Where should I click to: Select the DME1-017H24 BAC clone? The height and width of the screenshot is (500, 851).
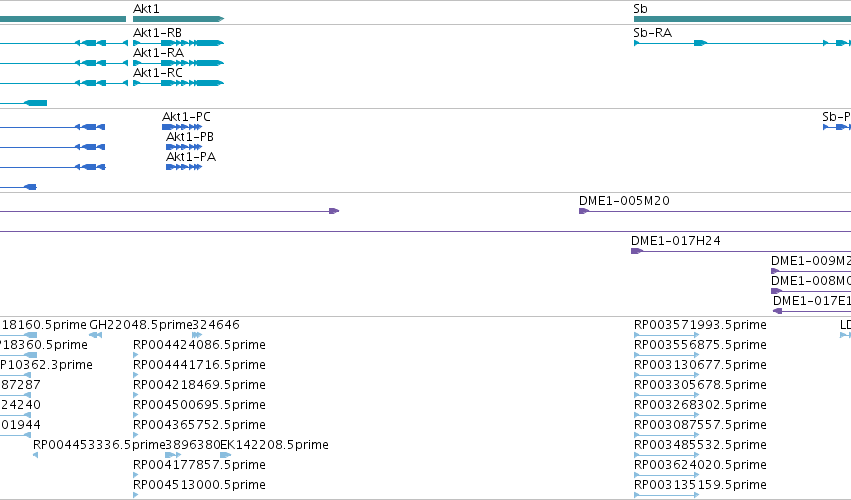tap(741, 251)
